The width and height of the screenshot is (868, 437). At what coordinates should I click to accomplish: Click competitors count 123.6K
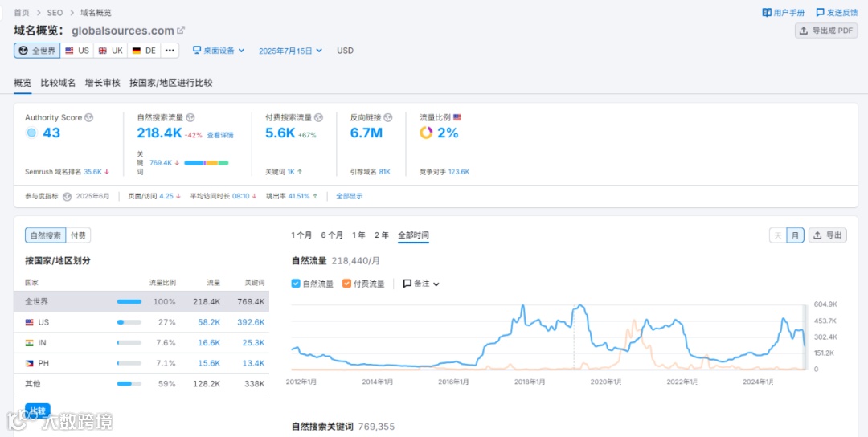click(459, 172)
